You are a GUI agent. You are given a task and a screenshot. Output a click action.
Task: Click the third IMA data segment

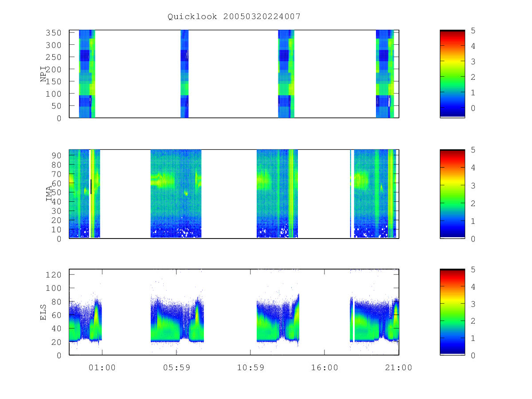[277, 194]
